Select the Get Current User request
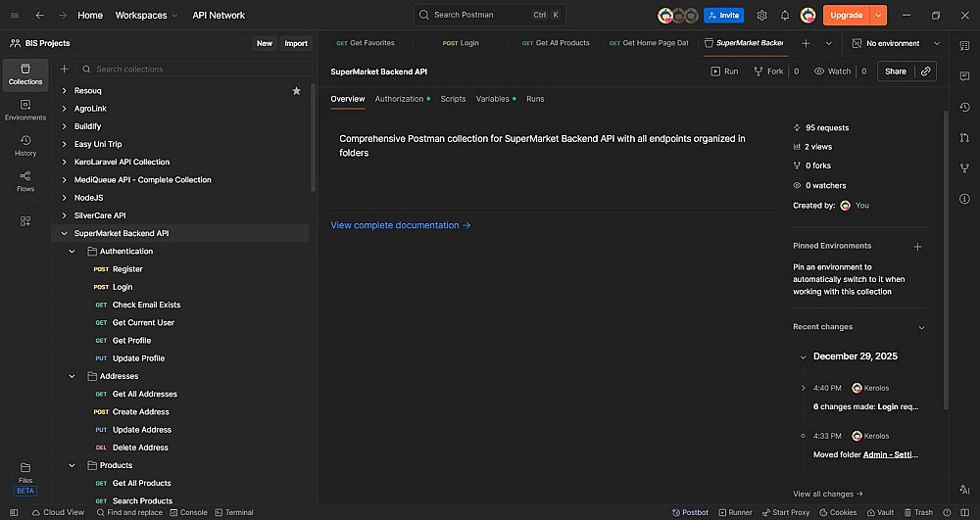 point(143,323)
